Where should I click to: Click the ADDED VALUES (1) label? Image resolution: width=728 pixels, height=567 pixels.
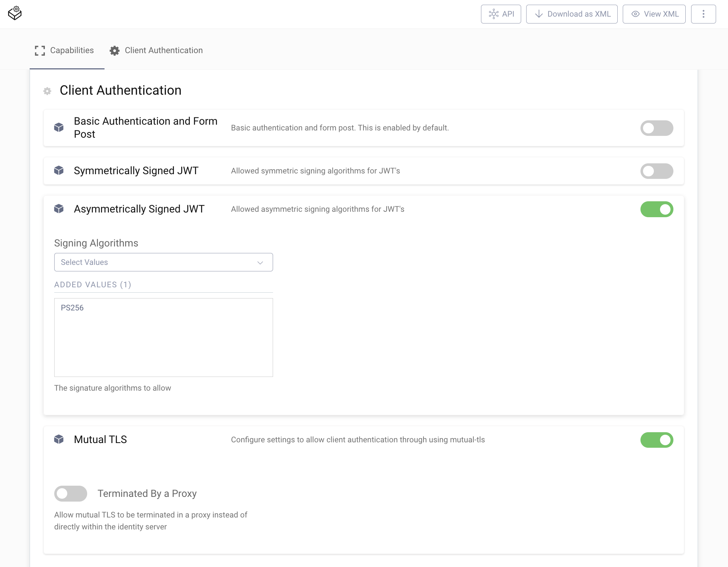[x=93, y=284]
